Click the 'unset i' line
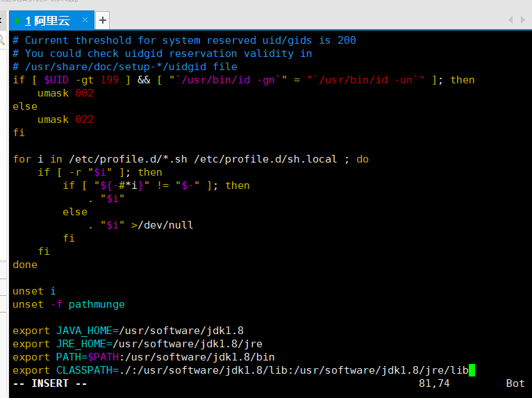Screen dimensions: 532x398 [x=34, y=291]
